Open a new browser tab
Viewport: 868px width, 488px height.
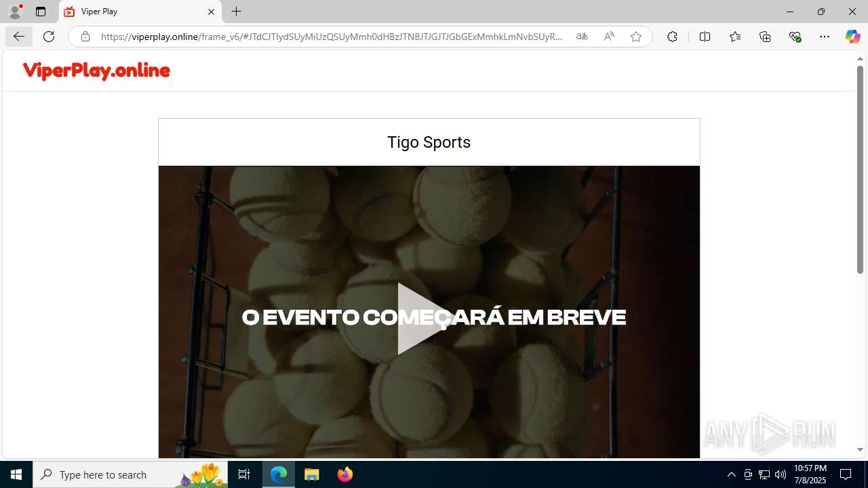(237, 12)
